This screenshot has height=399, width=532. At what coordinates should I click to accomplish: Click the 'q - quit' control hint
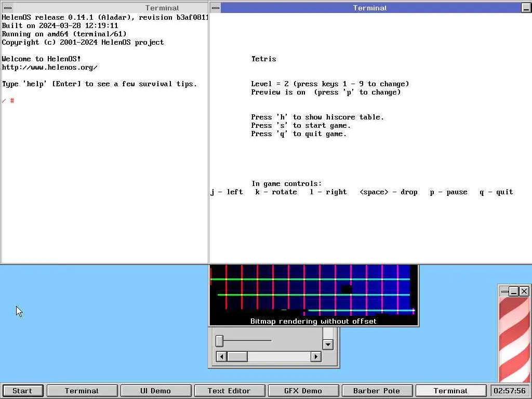496,192
